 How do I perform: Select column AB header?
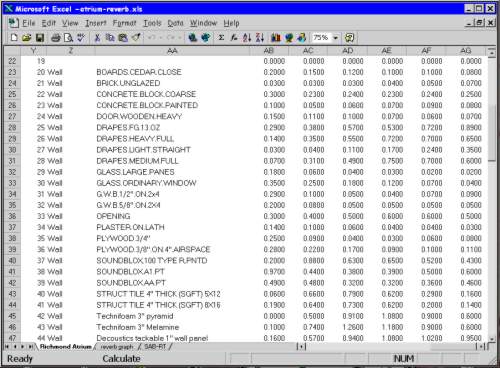coord(269,51)
